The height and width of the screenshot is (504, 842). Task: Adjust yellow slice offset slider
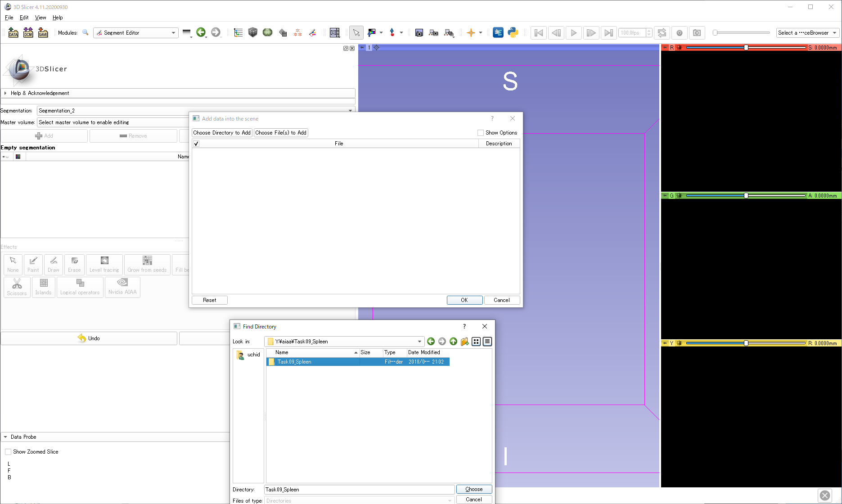pos(746,343)
